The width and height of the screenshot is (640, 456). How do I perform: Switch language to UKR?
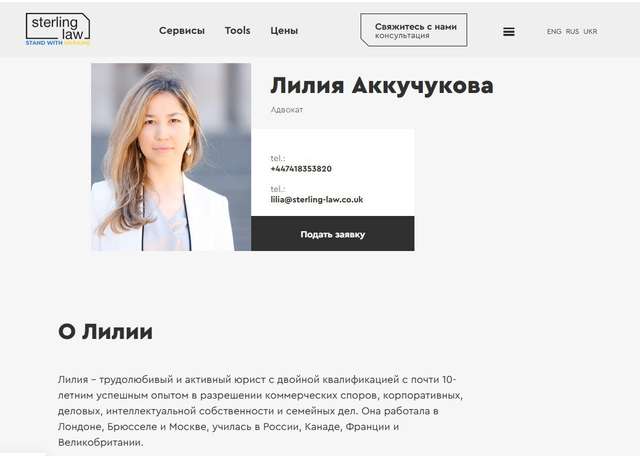coord(590,31)
